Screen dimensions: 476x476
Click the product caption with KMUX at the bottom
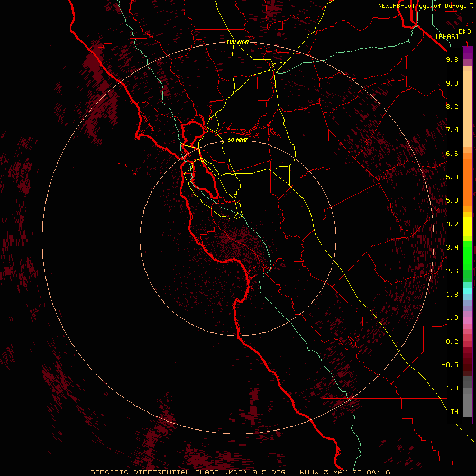pos(240,472)
